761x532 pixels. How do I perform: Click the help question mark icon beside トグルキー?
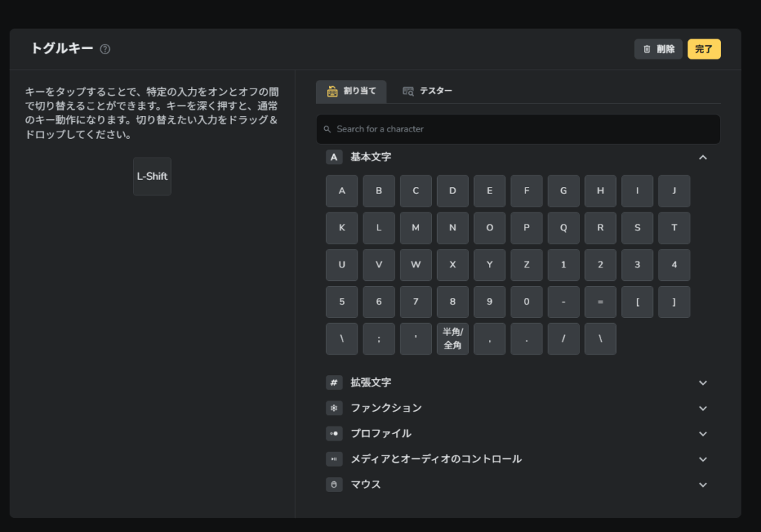(106, 49)
